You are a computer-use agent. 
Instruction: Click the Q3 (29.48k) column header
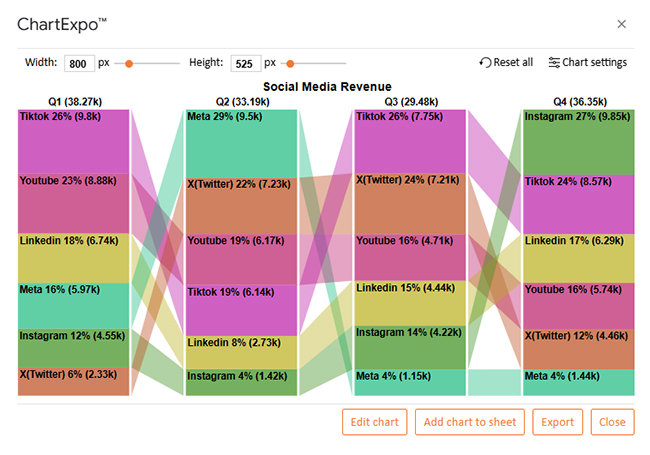click(x=410, y=101)
